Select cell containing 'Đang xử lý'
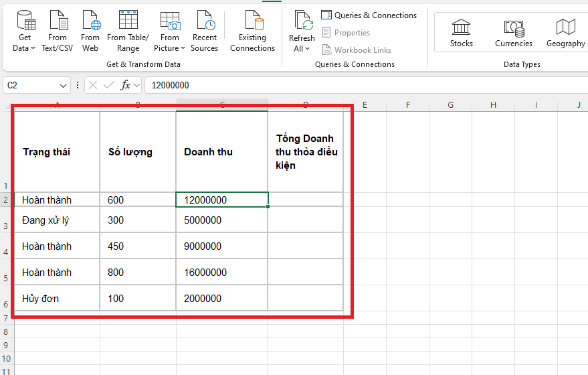The image size is (588, 375). click(57, 220)
